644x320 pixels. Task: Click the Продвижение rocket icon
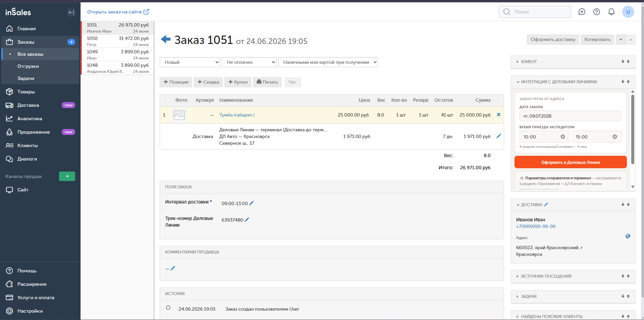[9, 132]
